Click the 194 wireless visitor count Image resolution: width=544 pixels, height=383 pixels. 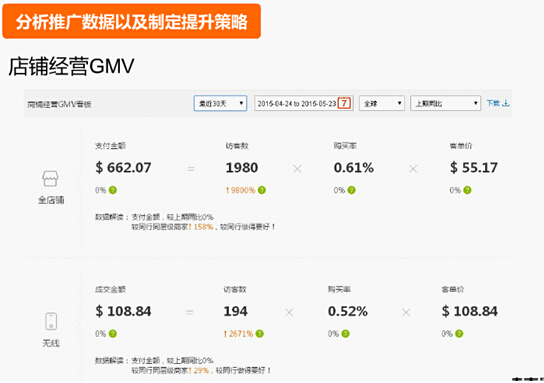click(x=236, y=312)
